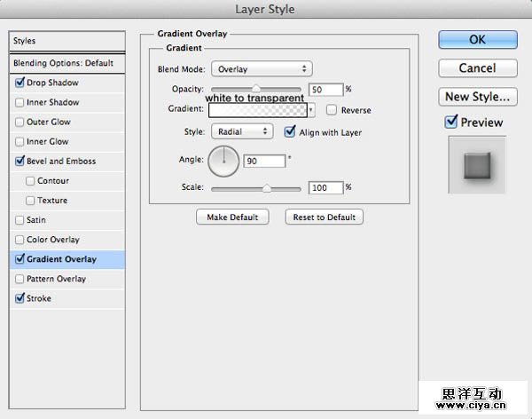Click the OK button
The image size is (532, 419).
tap(477, 39)
